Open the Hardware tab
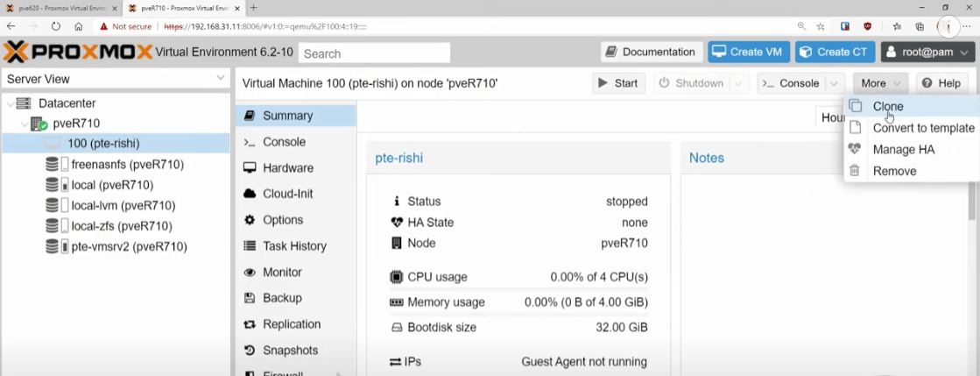This screenshot has width=980, height=376. click(287, 168)
